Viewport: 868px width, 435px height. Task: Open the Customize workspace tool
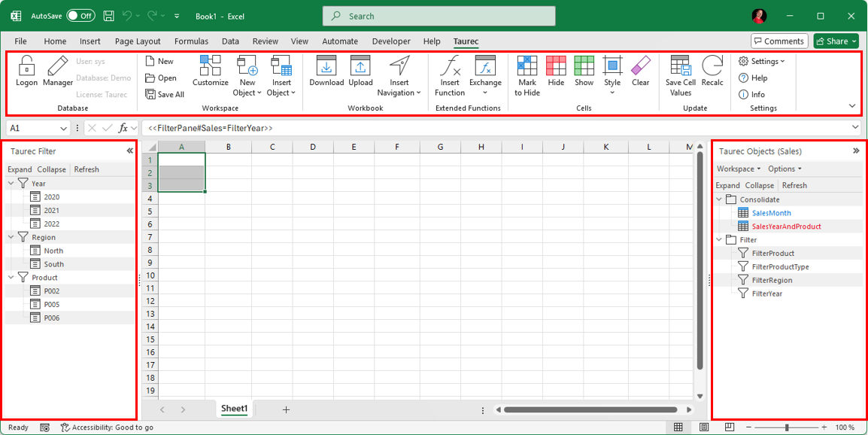211,66
